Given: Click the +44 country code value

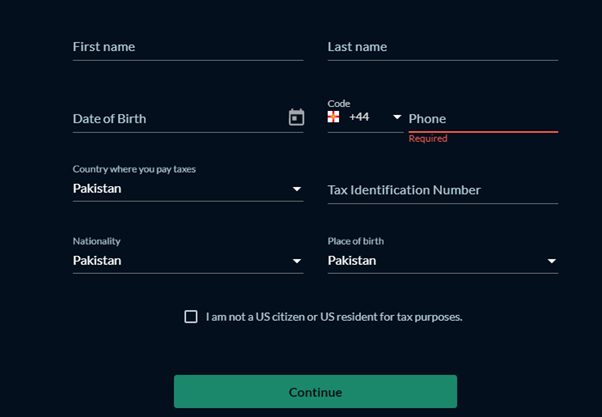Looking at the screenshot, I should coord(359,117).
